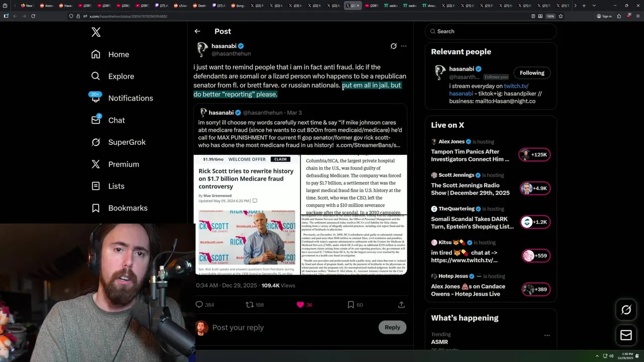Close the active X tab
This screenshot has width=644, height=362.
(358, 6)
